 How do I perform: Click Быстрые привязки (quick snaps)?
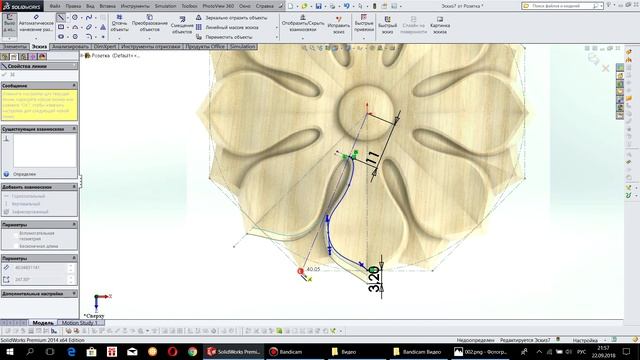coord(364,23)
